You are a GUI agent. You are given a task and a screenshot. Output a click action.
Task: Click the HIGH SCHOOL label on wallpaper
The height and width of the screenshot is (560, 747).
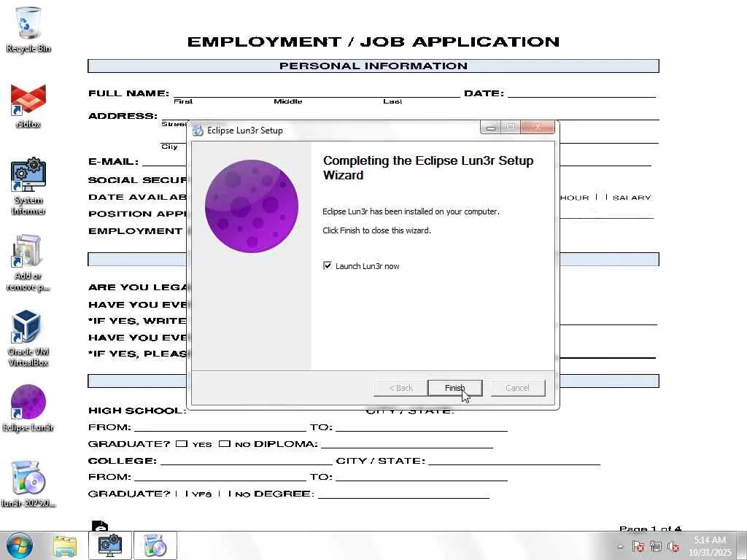coord(137,411)
